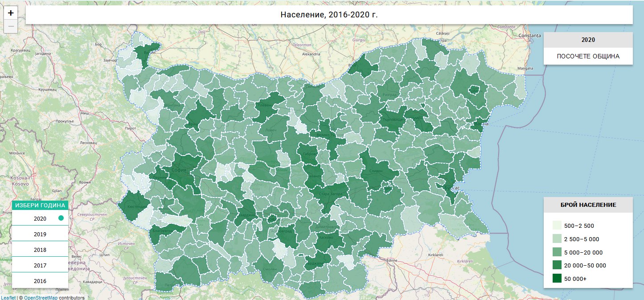
Task: Click the 'ИЗБЕРИ ГОДИНА' header
Action: pyautogui.click(x=40, y=205)
